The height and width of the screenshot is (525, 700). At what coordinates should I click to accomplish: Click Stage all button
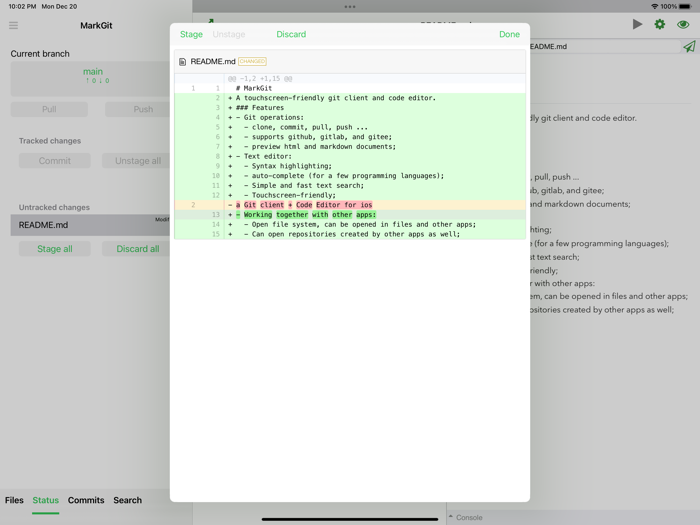(x=54, y=249)
